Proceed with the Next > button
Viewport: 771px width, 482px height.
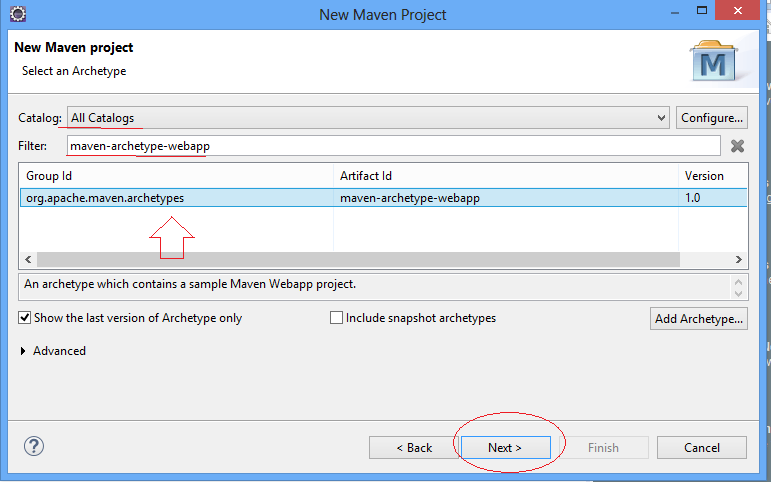pyautogui.click(x=505, y=448)
